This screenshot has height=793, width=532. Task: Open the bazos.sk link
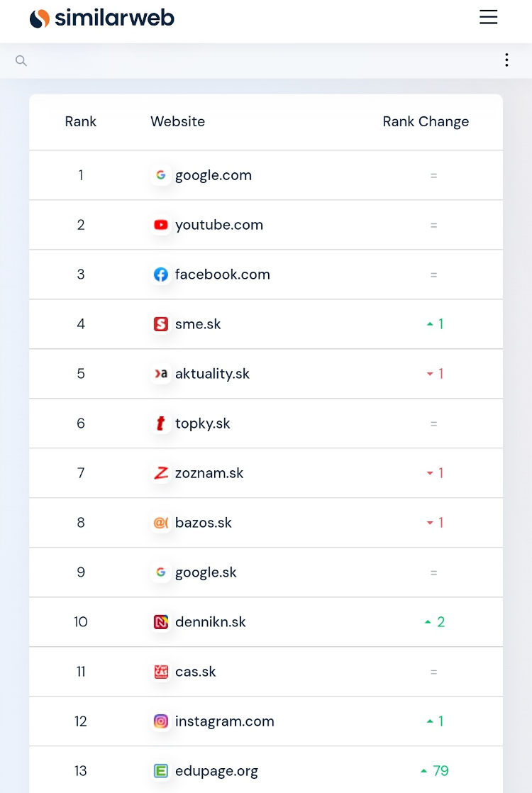[204, 523]
